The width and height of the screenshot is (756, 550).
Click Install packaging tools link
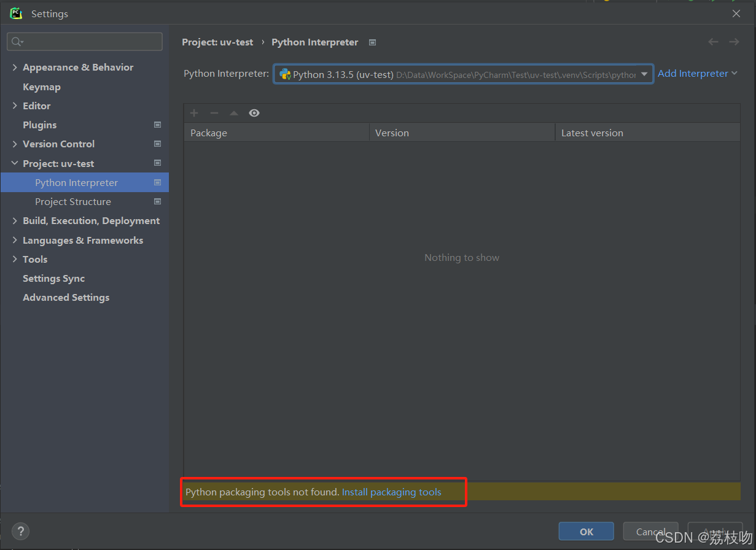[391, 492]
